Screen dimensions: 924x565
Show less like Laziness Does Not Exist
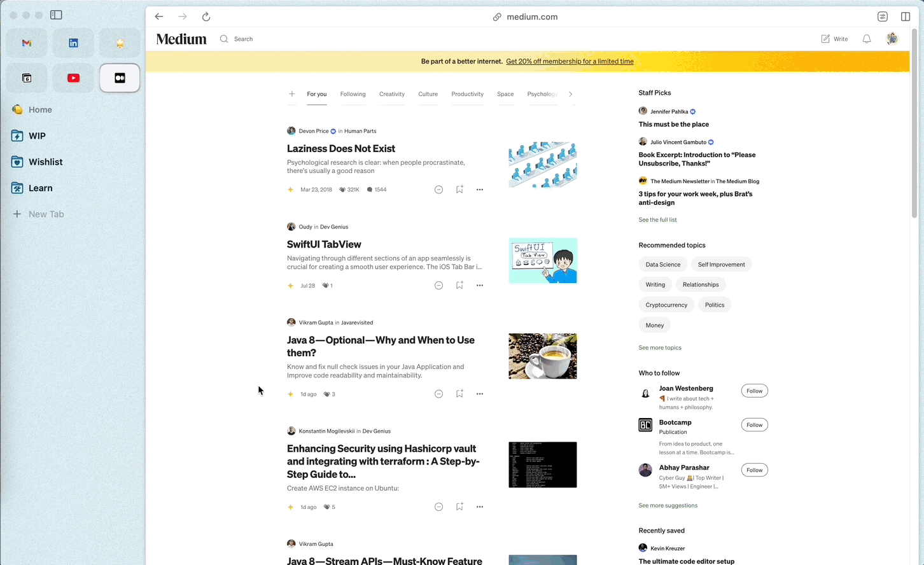438,190
